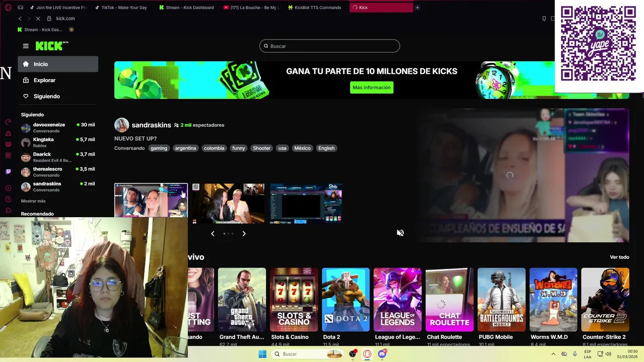The height and width of the screenshot is (362, 644).
Task: Unmute the featured stream preview
Action: [x=400, y=233]
